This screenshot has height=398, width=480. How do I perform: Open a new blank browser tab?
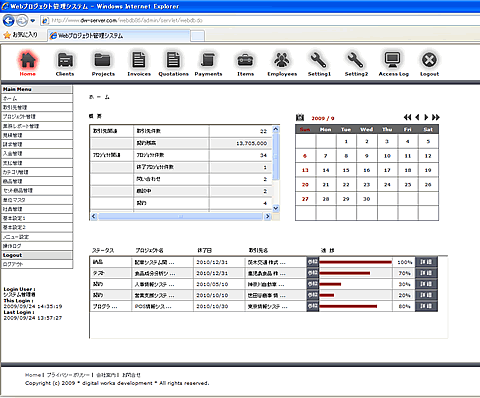click(197, 36)
